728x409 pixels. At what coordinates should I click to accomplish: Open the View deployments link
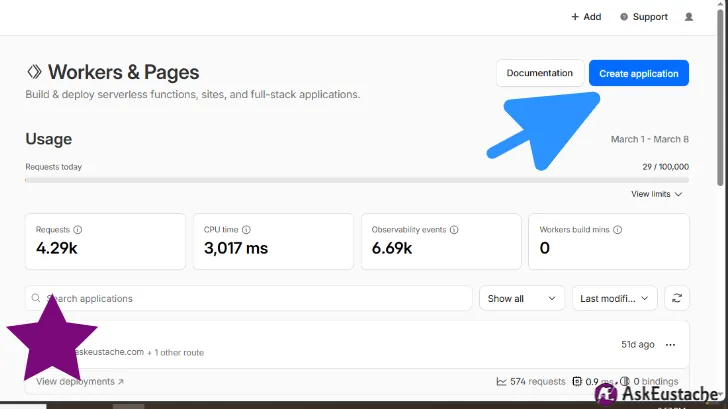coord(80,381)
